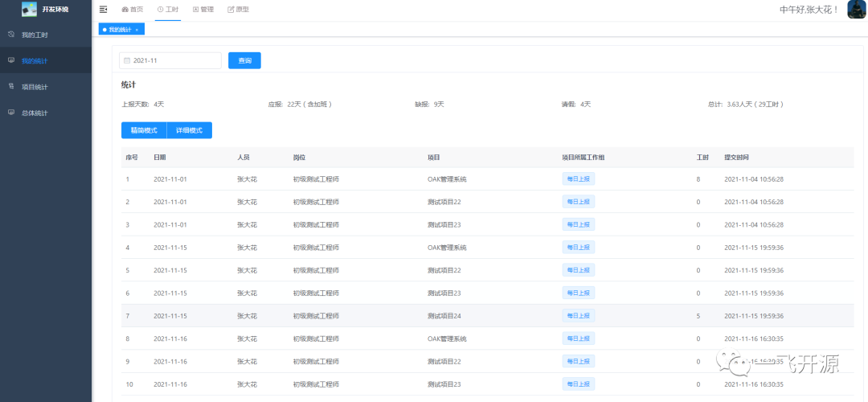
Task: Click 初级测试工程师 in row 2
Action: [x=316, y=202]
